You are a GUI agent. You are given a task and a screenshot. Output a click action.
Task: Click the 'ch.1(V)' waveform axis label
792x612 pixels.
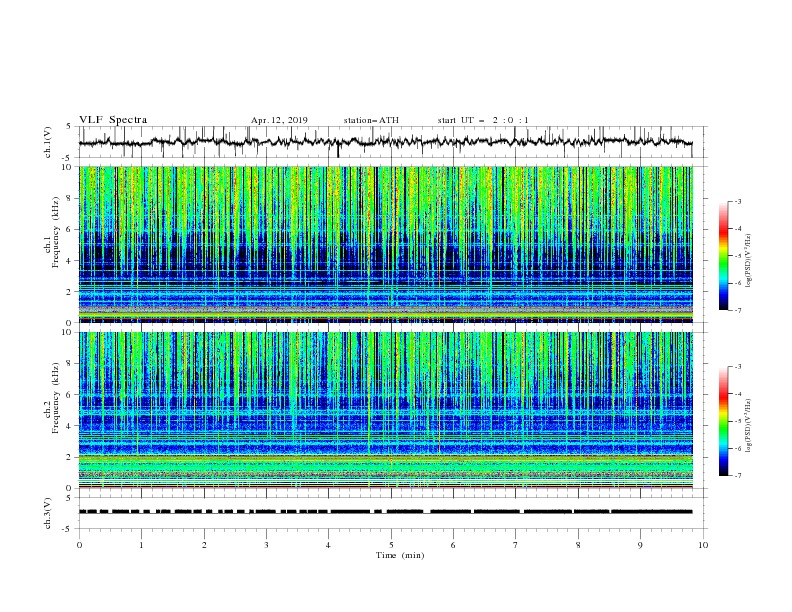48,142
